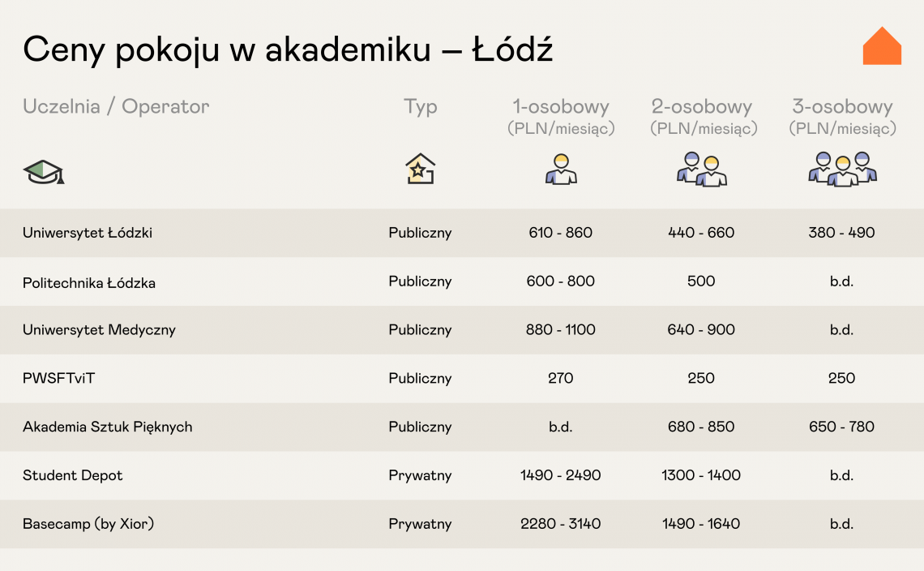Viewport: 924px width, 571px height.
Task: Click the two-person room icon
Action: (x=701, y=169)
